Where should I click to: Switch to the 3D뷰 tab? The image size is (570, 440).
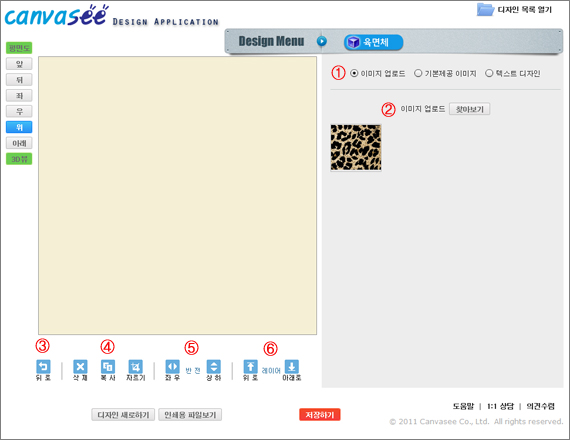pyautogui.click(x=19, y=159)
